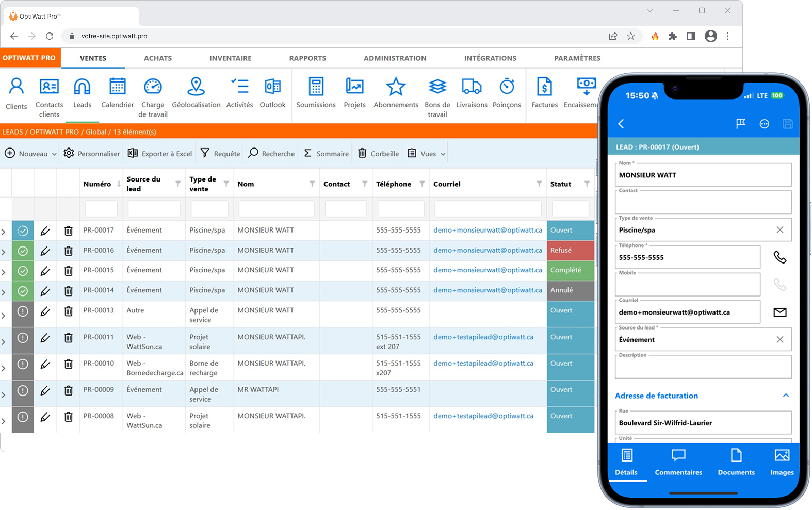812x510 pixels.
Task: Reload the page in browser
Action: point(50,36)
